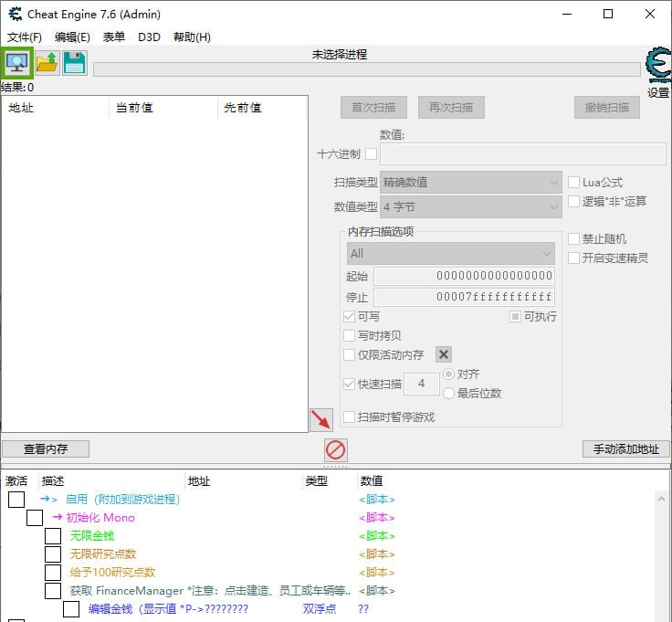Click the 地址 column header in results list
Image resolution: width=672 pixels, height=622 pixels.
click(x=56, y=108)
